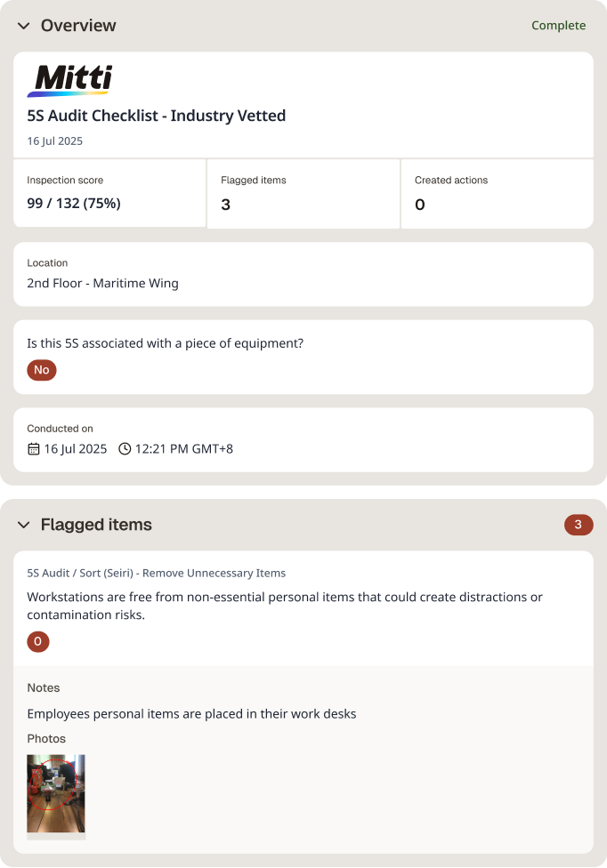The image size is (607, 868).
Task: Click the Inspection score card
Action: [109, 193]
